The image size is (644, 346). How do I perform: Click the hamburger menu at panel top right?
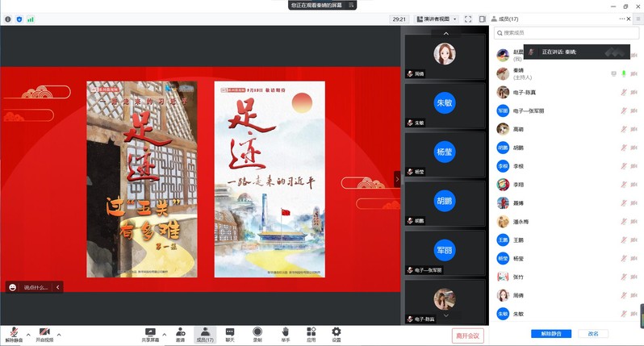tap(638, 19)
